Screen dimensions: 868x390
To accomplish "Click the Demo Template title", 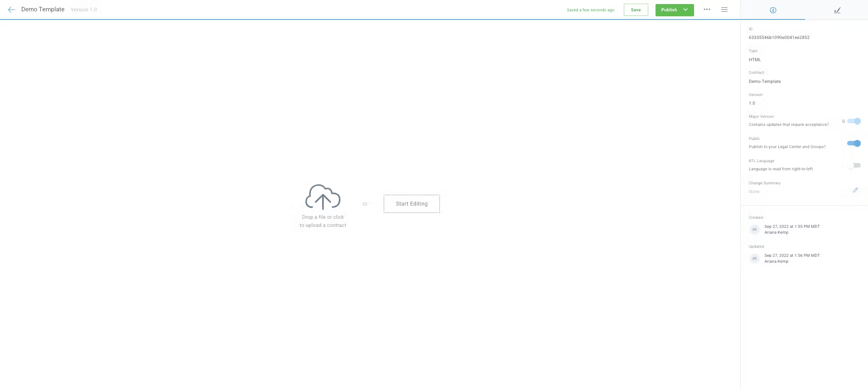I will click(x=43, y=10).
